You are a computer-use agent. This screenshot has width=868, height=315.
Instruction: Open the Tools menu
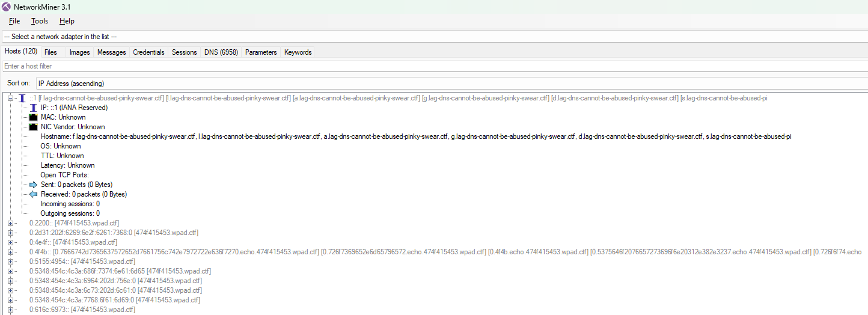click(x=40, y=21)
